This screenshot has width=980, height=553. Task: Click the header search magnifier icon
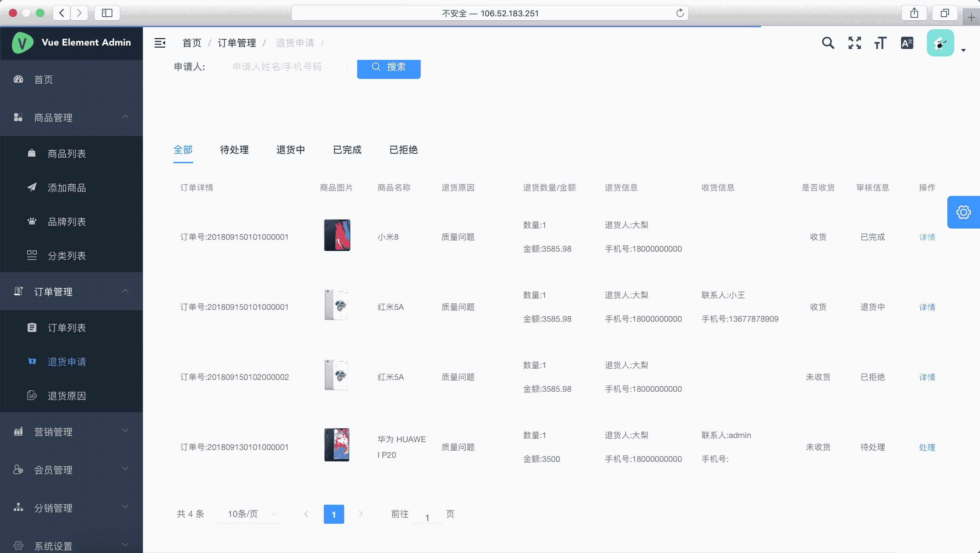(x=828, y=43)
